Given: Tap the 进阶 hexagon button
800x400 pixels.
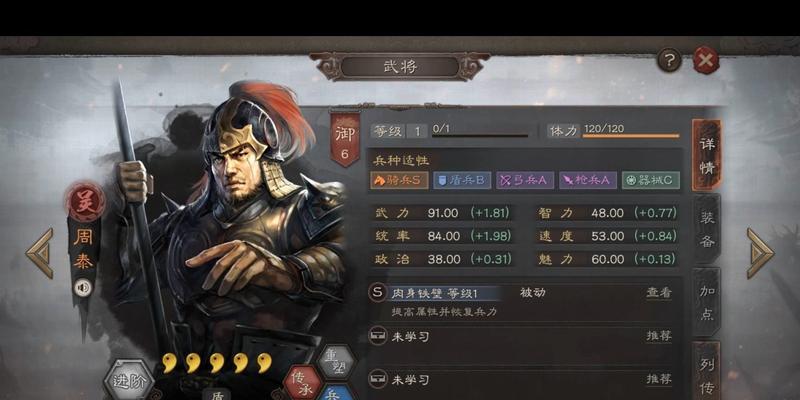Looking at the screenshot, I should 129,381.
